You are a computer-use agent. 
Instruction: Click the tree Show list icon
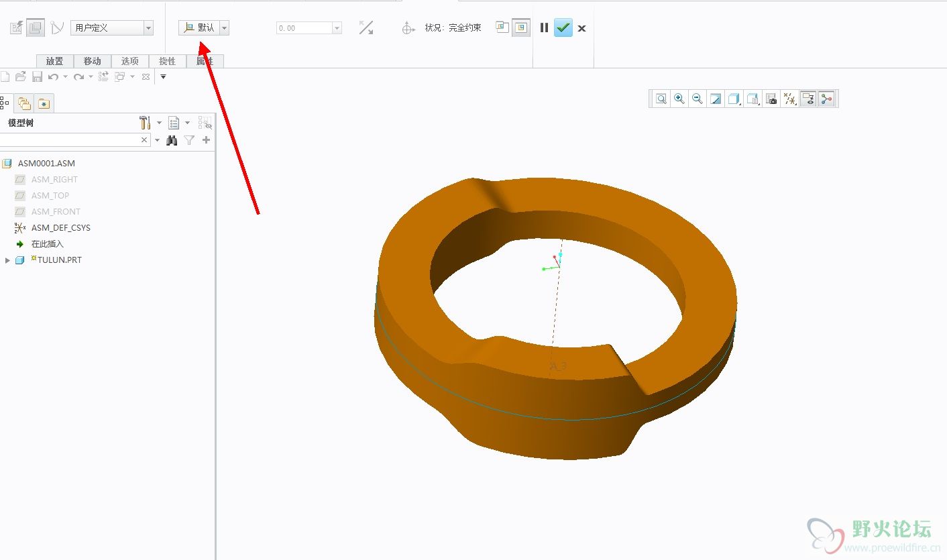click(174, 123)
